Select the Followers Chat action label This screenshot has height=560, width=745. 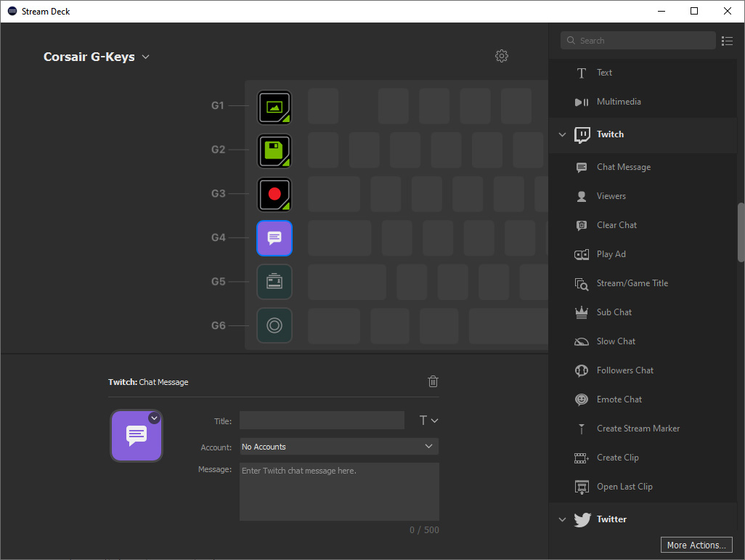coord(624,370)
